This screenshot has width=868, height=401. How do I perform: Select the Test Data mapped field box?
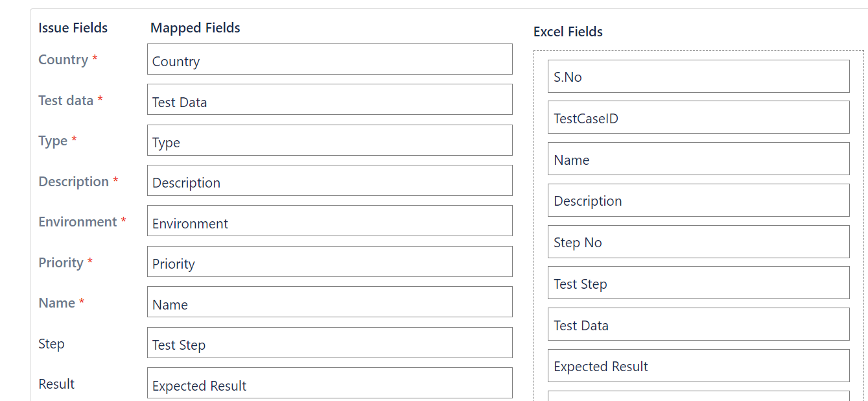tap(330, 99)
